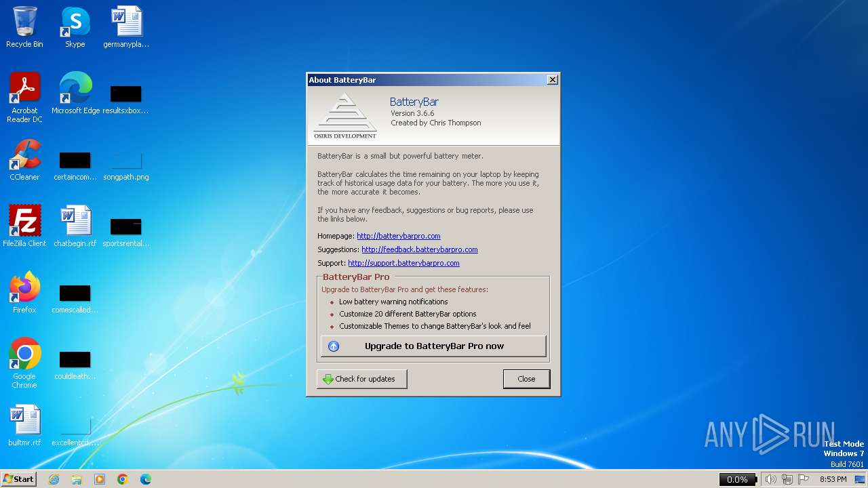
Task: Launch Google Chrome desktop shortcut
Action: click(x=24, y=363)
